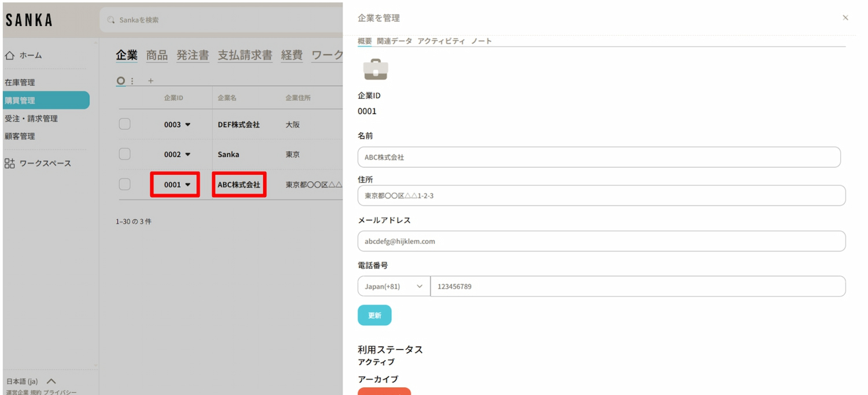Click the メールアドレス input field
The image size is (868, 395).
pos(601,241)
